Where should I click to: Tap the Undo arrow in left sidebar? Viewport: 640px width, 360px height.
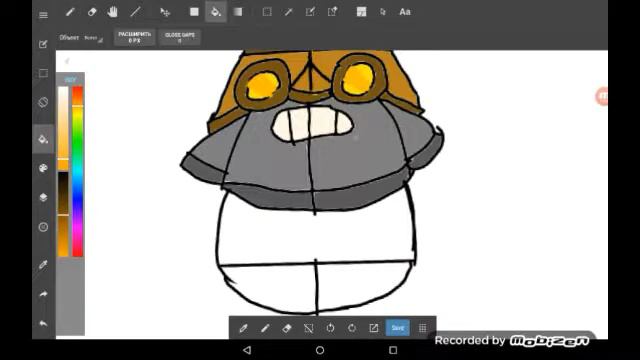(43, 323)
